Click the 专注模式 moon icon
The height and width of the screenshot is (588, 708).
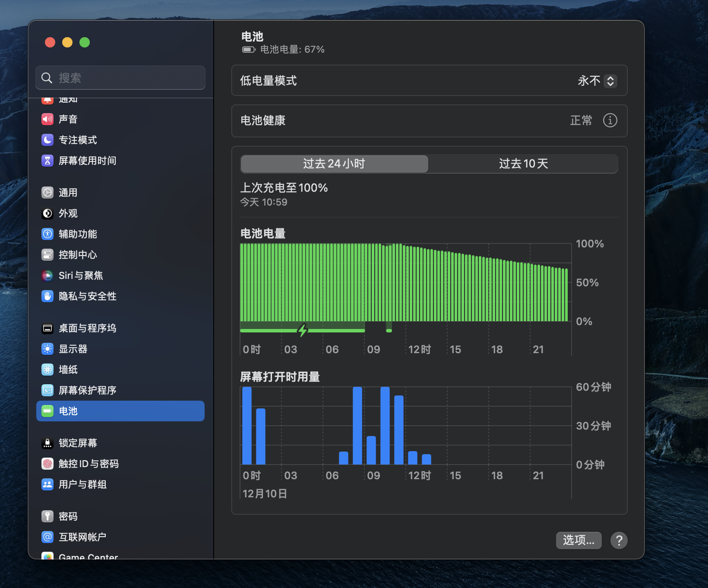click(47, 140)
